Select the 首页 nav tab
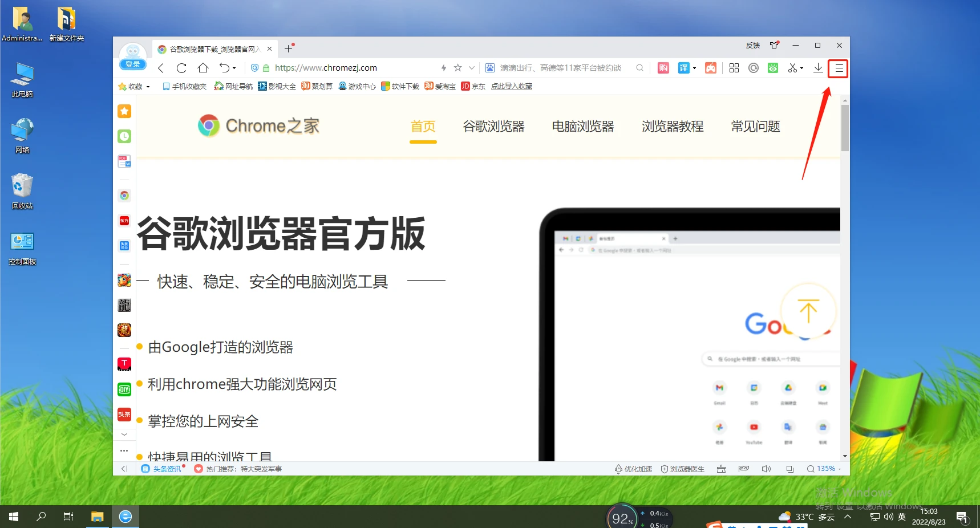Image resolution: width=980 pixels, height=528 pixels. (423, 127)
